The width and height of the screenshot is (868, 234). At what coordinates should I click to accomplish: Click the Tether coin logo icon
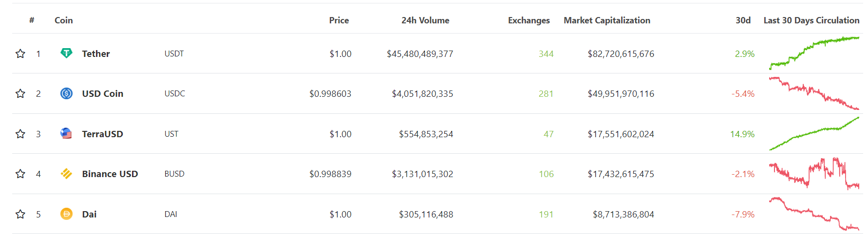(x=66, y=54)
